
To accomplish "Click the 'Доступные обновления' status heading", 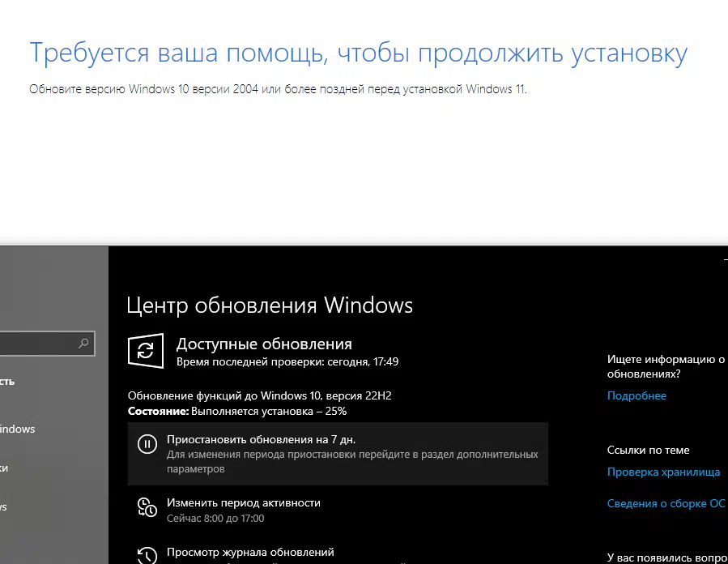I will (264, 344).
